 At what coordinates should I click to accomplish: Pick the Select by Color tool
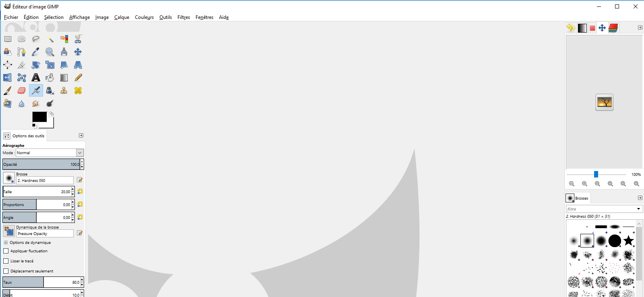tap(64, 39)
